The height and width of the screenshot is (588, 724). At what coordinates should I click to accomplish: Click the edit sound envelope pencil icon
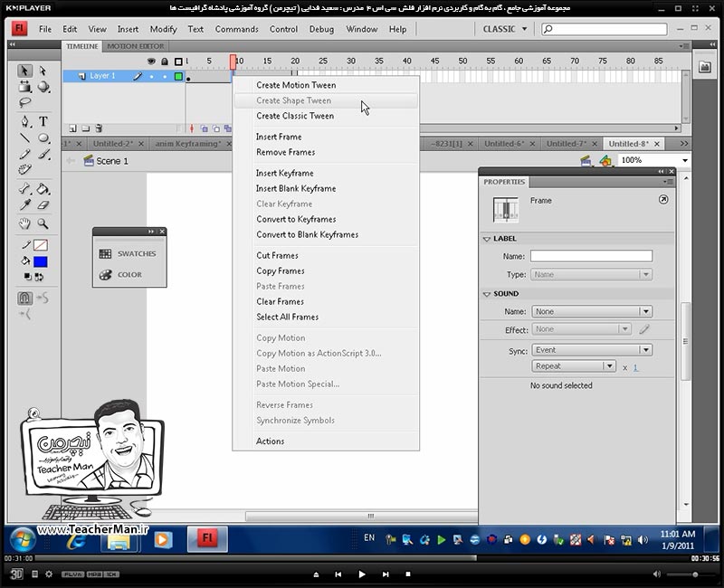coord(644,329)
